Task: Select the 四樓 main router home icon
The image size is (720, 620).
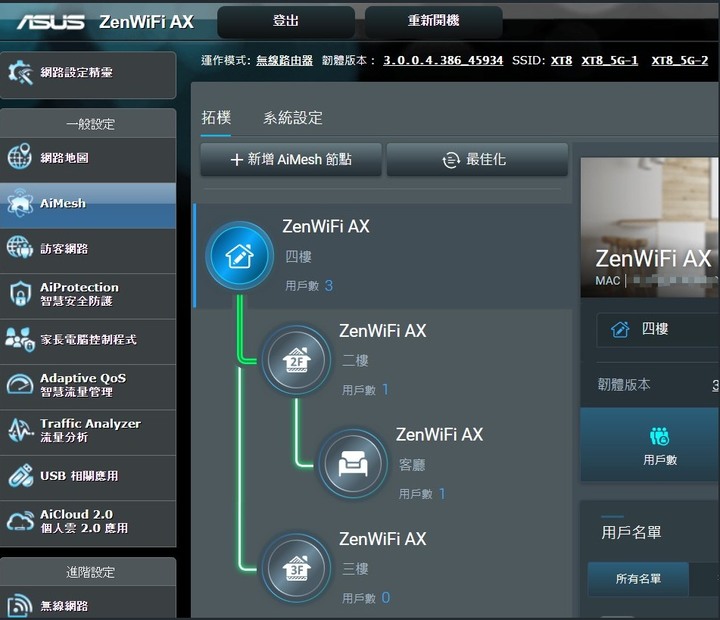Action: pyautogui.click(x=239, y=255)
